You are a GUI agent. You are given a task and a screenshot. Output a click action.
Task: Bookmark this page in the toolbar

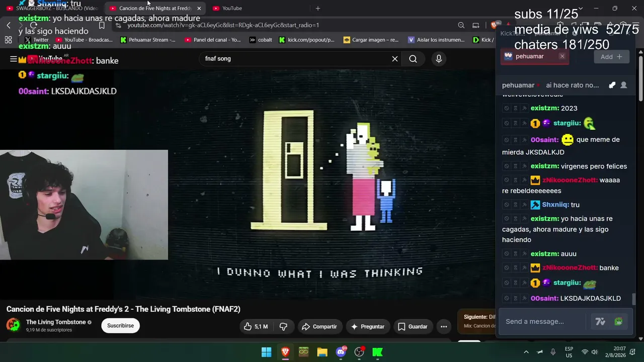coord(102,25)
